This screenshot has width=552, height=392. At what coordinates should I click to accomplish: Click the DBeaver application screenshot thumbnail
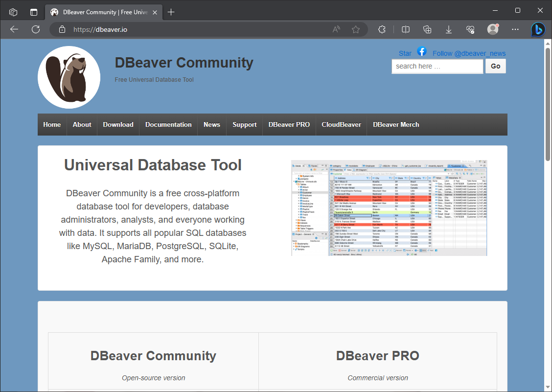[x=390, y=208]
